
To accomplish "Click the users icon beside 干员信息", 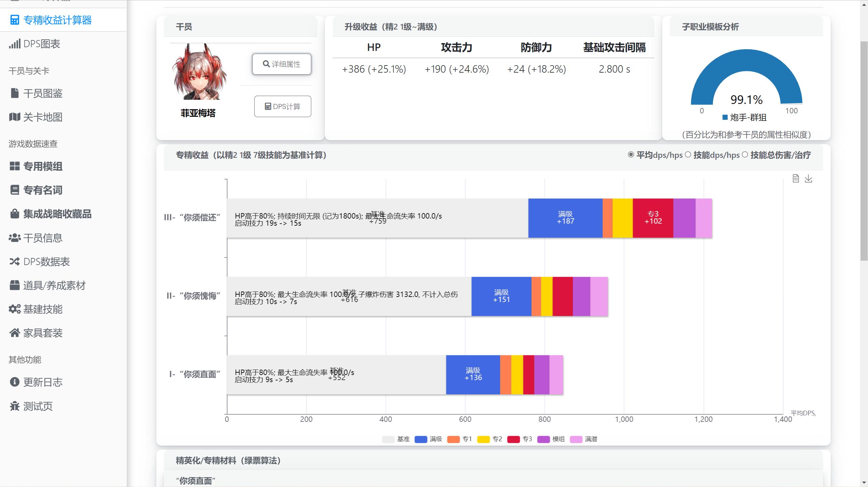I will (15, 238).
